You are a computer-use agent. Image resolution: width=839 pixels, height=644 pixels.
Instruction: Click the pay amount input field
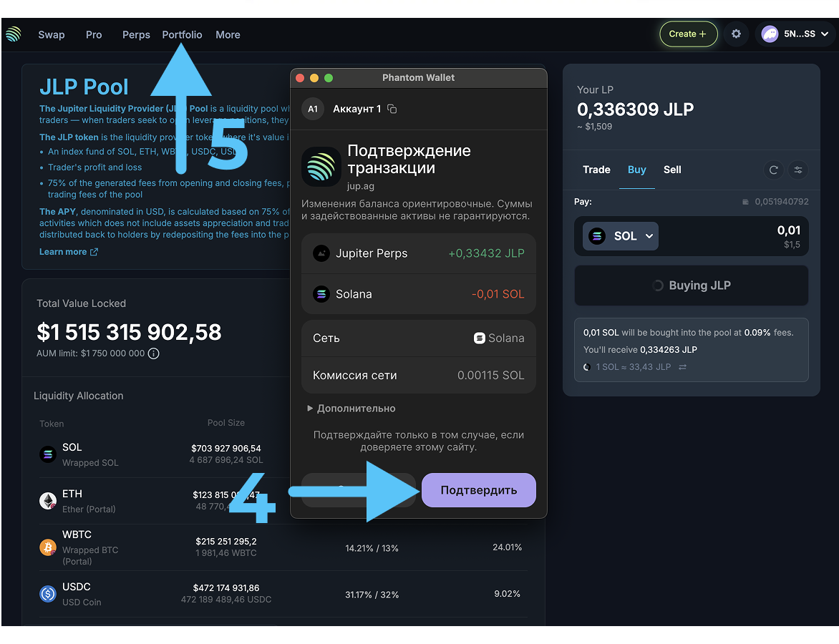point(745,231)
